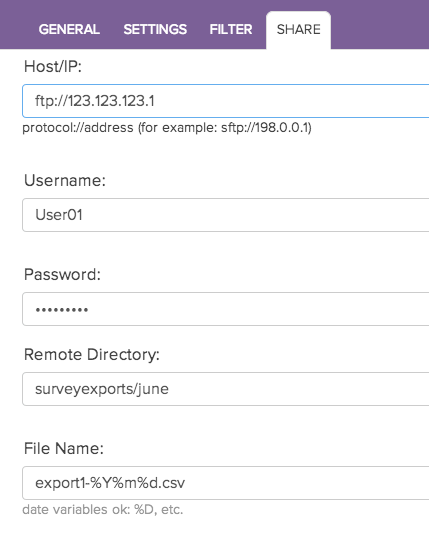This screenshot has height=541, width=429.
Task: Click the Username field showing User01
Action: coord(226,215)
